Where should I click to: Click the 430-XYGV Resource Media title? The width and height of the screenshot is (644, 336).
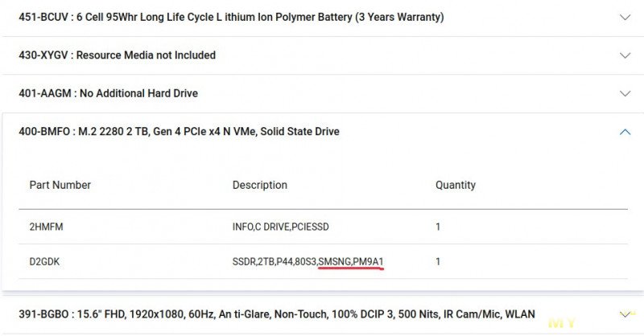coord(117,55)
